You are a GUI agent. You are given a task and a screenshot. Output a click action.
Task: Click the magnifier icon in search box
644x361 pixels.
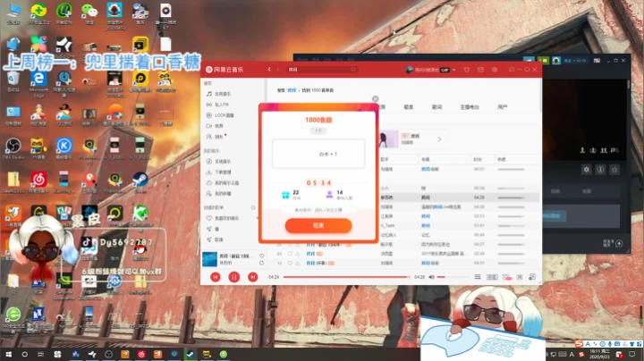(x=353, y=70)
